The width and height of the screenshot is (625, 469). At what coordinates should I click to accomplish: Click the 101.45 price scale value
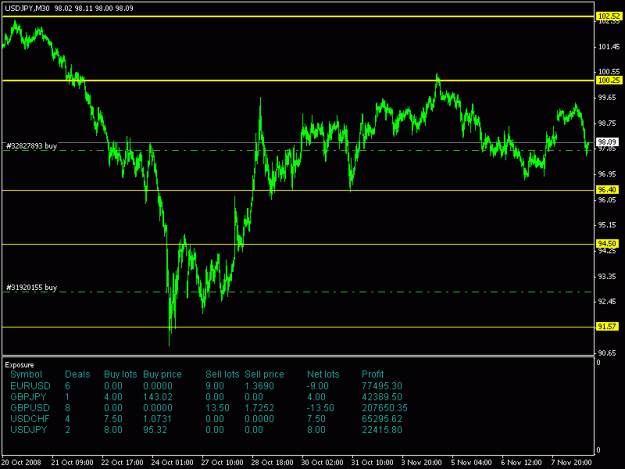[x=609, y=47]
